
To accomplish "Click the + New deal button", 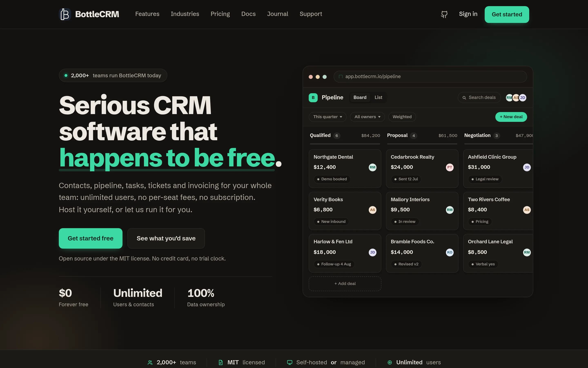I will coord(511,117).
